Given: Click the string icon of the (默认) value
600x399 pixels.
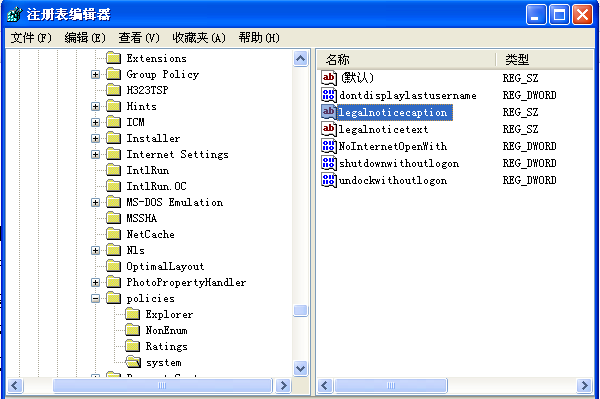Looking at the screenshot, I should click(329, 78).
